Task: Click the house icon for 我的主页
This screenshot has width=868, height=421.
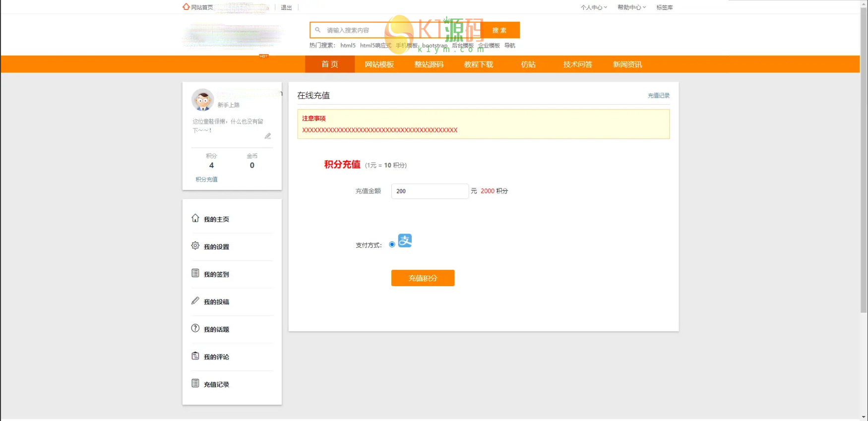Action: (x=195, y=218)
